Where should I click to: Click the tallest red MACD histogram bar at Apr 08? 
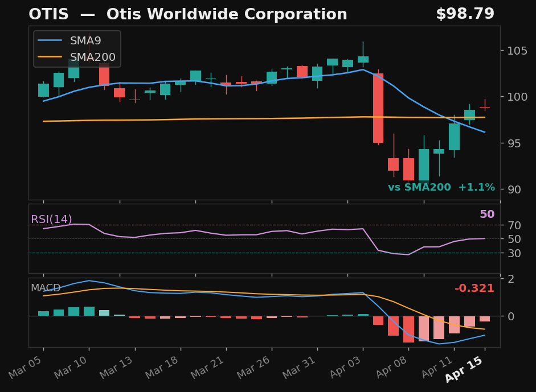coord(408,329)
